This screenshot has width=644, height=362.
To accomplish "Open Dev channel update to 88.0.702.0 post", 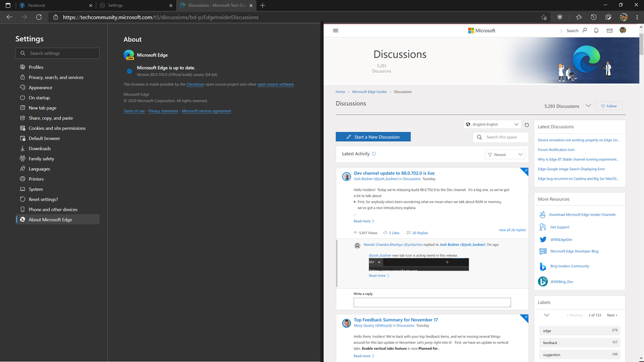I will [394, 173].
